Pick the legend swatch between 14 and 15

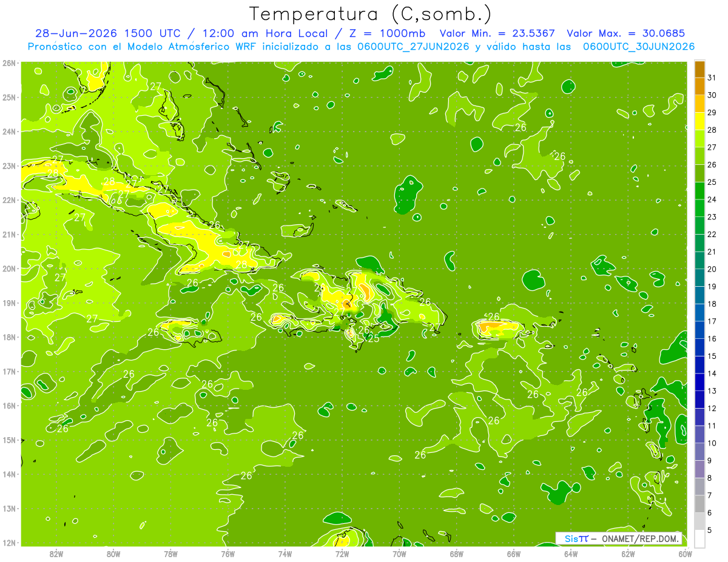coord(699,365)
